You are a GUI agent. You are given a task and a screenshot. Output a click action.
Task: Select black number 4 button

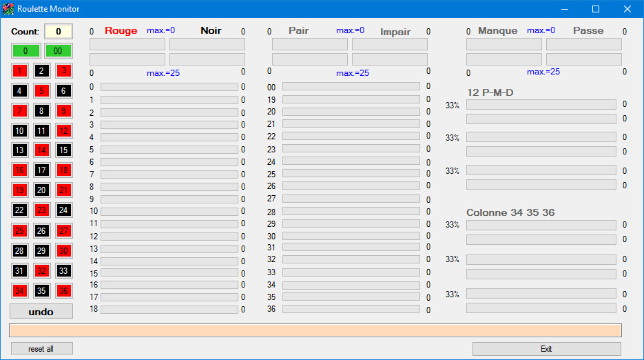click(x=19, y=90)
